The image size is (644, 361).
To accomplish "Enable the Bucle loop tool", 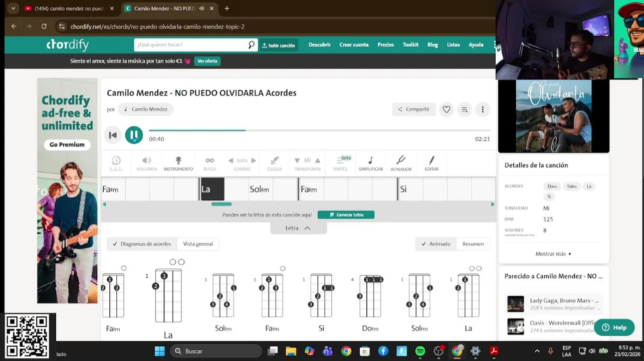I will click(x=209, y=163).
